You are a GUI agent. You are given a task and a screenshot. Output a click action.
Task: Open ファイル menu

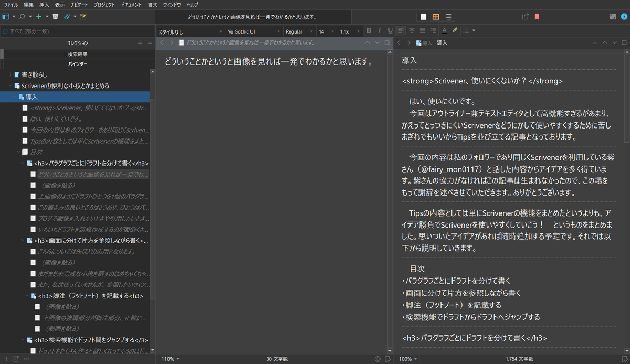[10, 4]
